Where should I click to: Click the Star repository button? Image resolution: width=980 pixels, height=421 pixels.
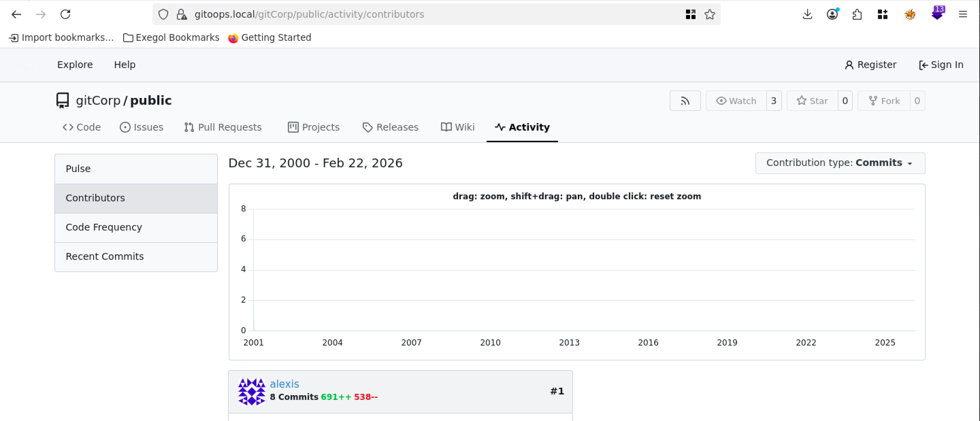tap(812, 101)
